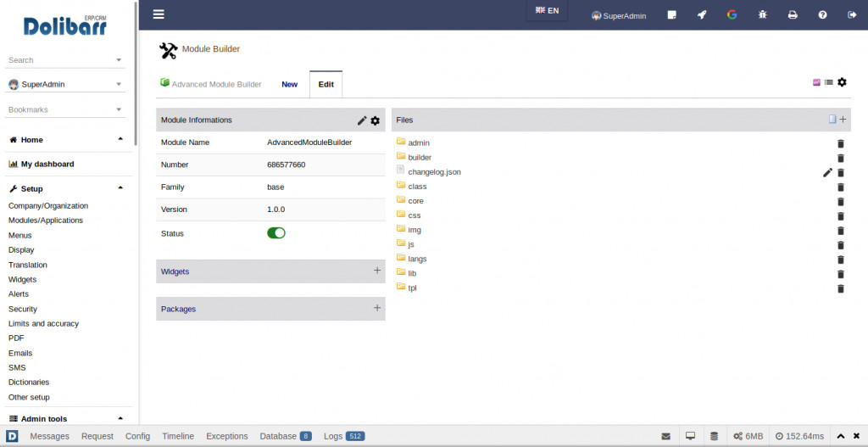Click envelope icon in debug bar
Image resolution: width=868 pixels, height=447 pixels.
tap(666, 436)
